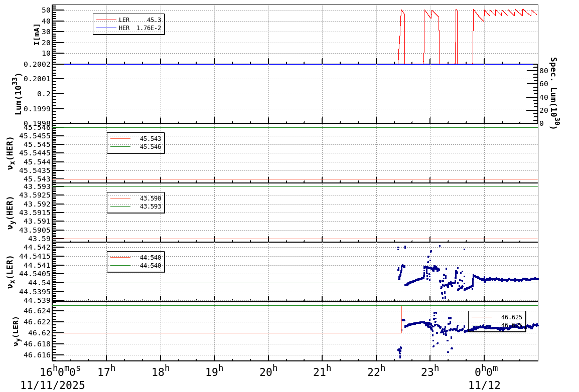
Task: Click the 18h time axis label
Action: point(161,370)
